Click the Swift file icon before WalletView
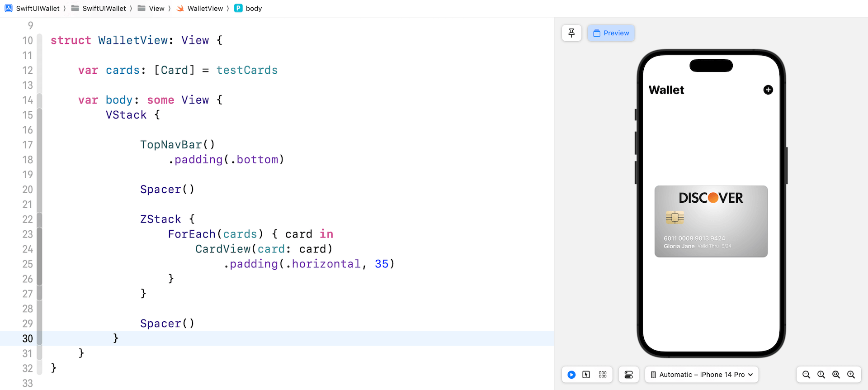This screenshot has height=390, width=868. tap(180, 8)
